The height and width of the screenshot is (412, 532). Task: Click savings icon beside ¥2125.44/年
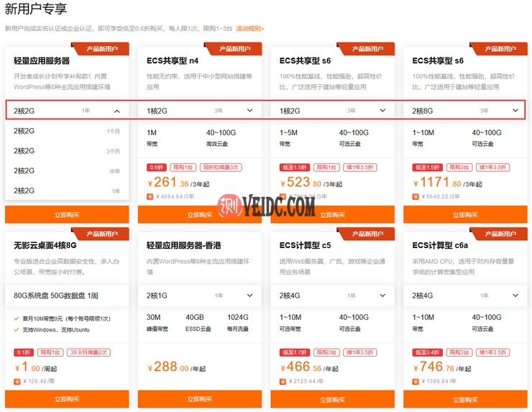283,382
